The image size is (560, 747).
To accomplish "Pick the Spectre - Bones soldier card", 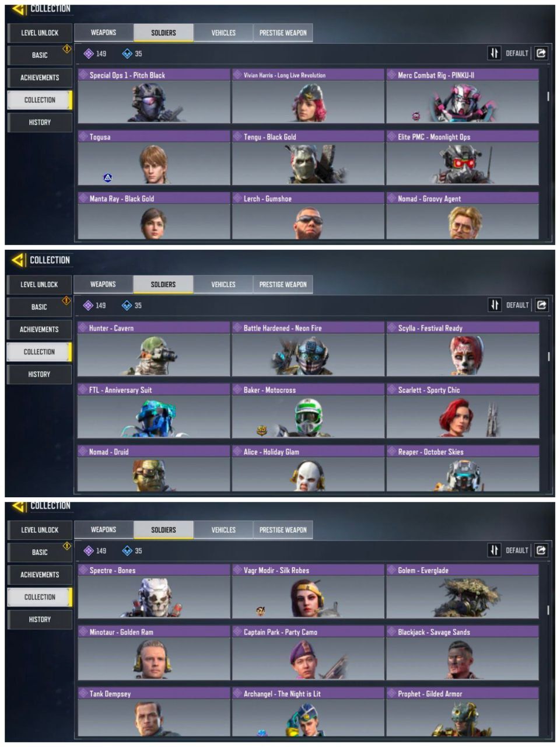I will (154, 591).
